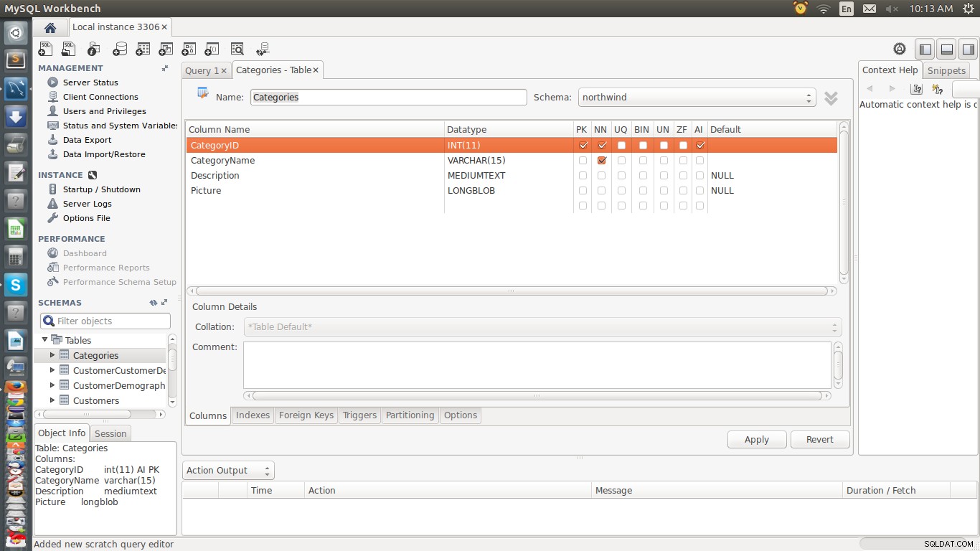Screen dimensions: 980x551
Task: Click the Revert button
Action: pyautogui.click(x=820, y=440)
